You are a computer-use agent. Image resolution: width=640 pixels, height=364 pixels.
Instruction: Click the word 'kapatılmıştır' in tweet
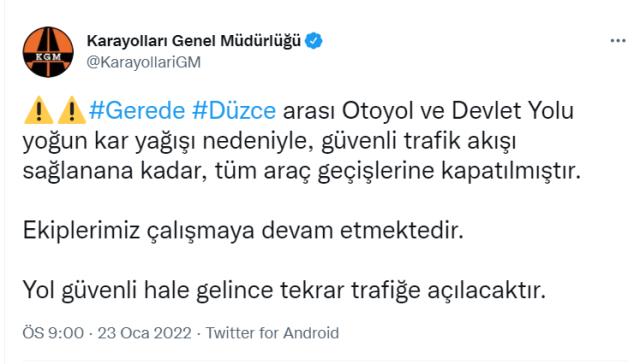(x=511, y=171)
